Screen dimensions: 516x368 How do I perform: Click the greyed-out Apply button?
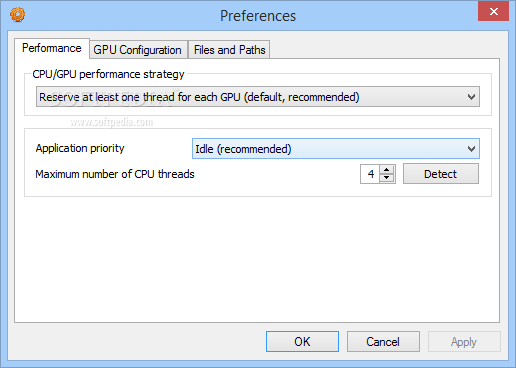point(464,341)
